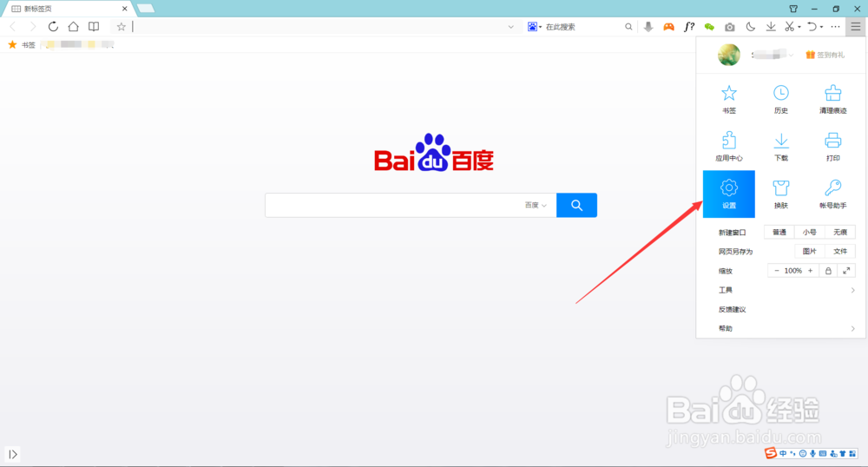
Task: Click the input method microphone icon
Action: pyautogui.click(x=812, y=453)
